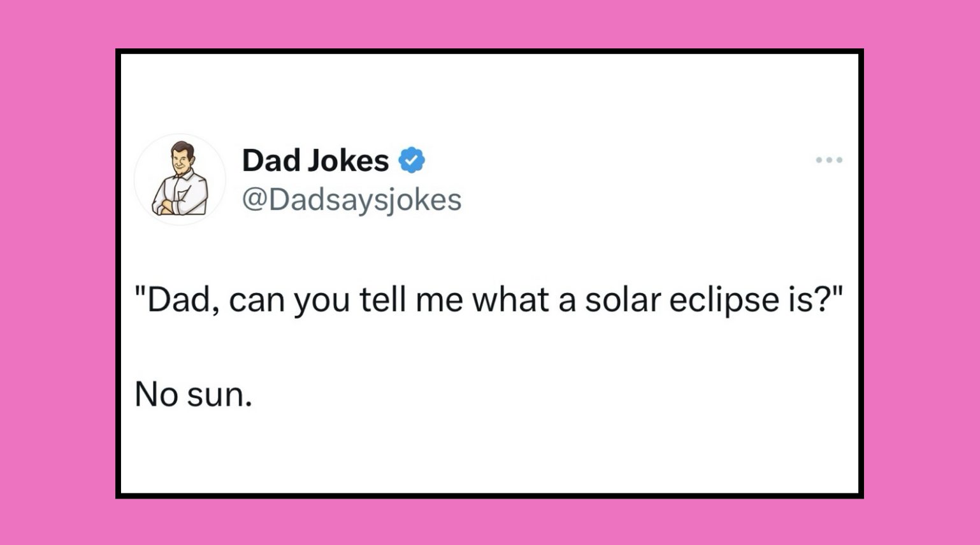Open the profile picture of the cartoon dad
Image resolution: width=980 pixels, height=545 pixels.
(181, 180)
